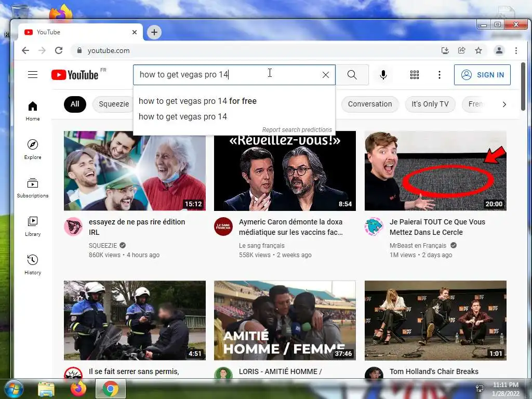Select the It's Only TV filter chip
The width and height of the screenshot is (532, 399).
[x=430, y=104]
